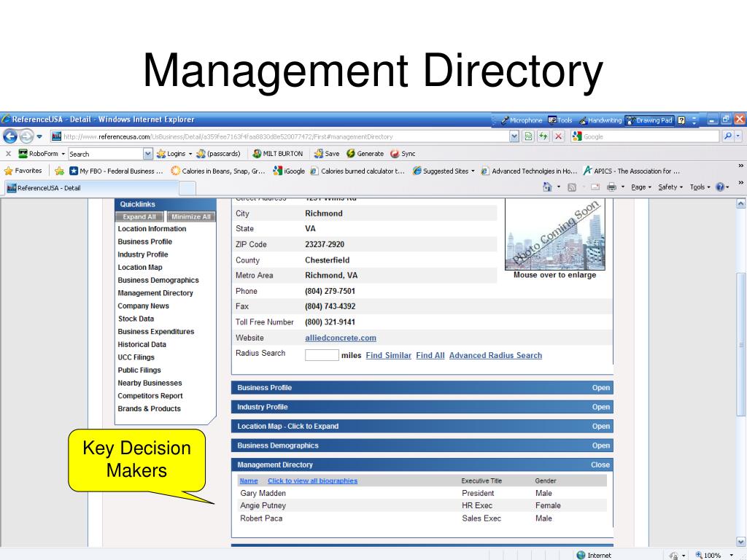Select the ReferenceUSA - Detail tab
The height and width of the screenshot is (560, 747).
pyautogui.click(x=91, y=188)
